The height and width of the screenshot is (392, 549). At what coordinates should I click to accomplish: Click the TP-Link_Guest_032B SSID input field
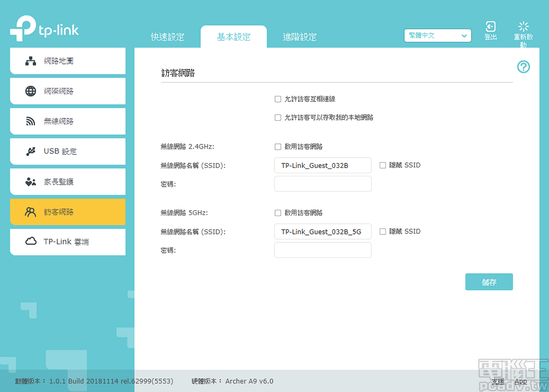[322, 165]
